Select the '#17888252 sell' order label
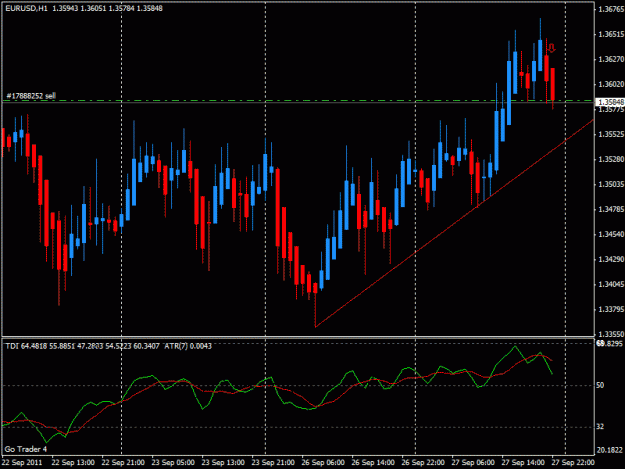The height and width of the screenshot is (469, 625). pyautogui.click(x=31, y=96)
